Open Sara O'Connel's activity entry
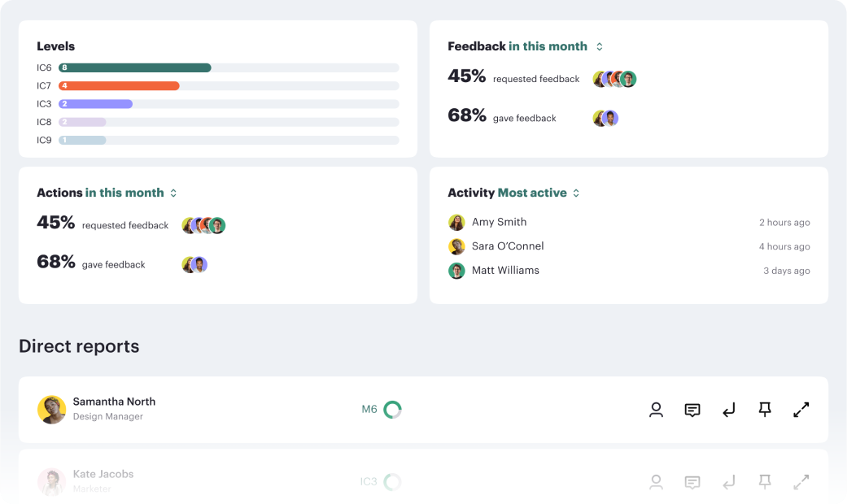 pos(507,246)
